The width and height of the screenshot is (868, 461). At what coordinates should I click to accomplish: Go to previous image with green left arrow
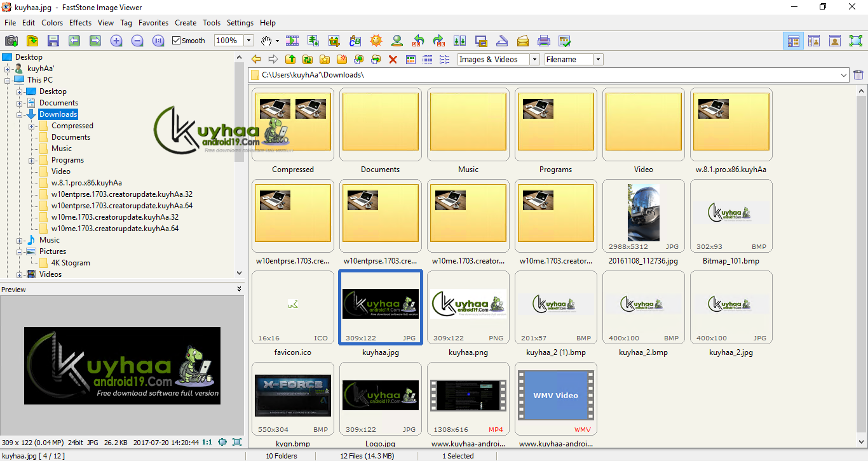(x=74, y=41)
